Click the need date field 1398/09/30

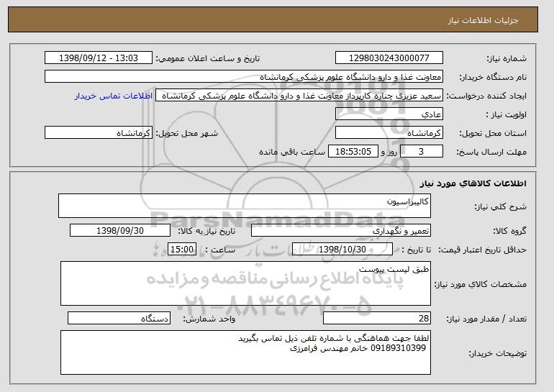pyautogui.click(x=120, y=231)
